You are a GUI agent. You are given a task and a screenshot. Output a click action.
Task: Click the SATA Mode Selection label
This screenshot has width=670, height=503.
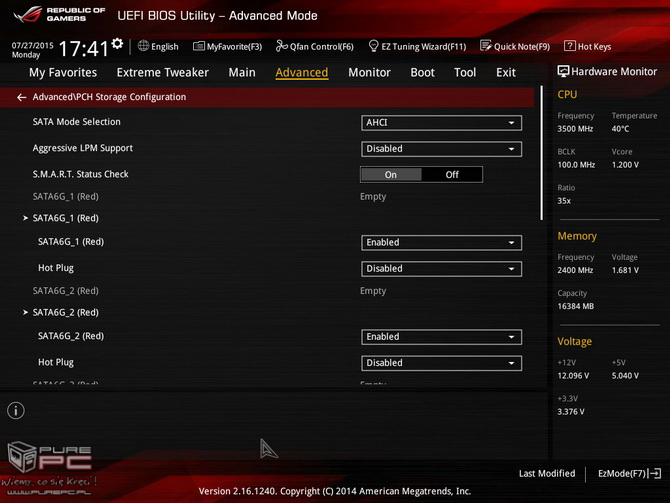76,122
